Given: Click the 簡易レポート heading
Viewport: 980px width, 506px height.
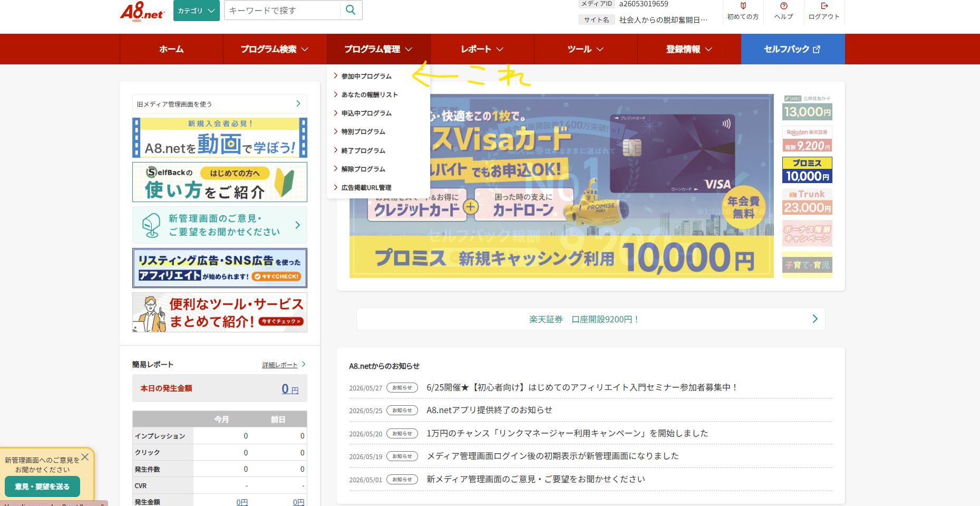Looking at the screenshot, I should 152,365.
